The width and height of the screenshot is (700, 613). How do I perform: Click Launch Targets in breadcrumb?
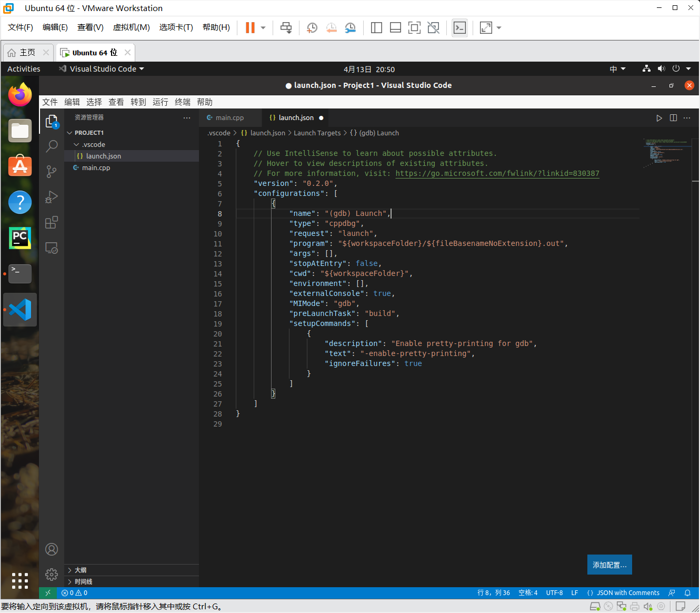pos(317,133)
